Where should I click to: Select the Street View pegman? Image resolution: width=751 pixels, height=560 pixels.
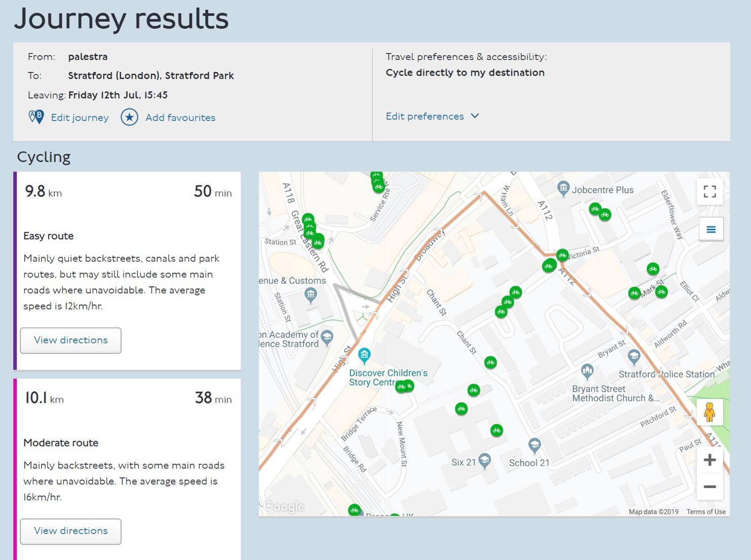pos(709,413)
